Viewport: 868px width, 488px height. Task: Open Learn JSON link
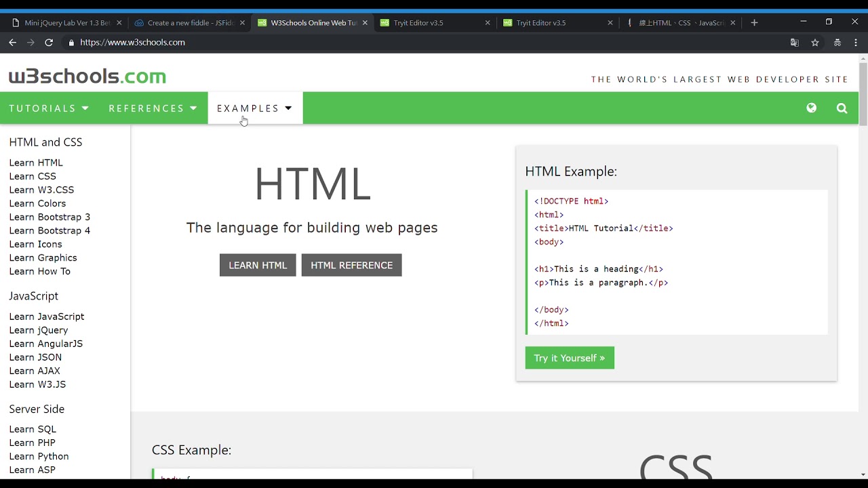[35, 357]
